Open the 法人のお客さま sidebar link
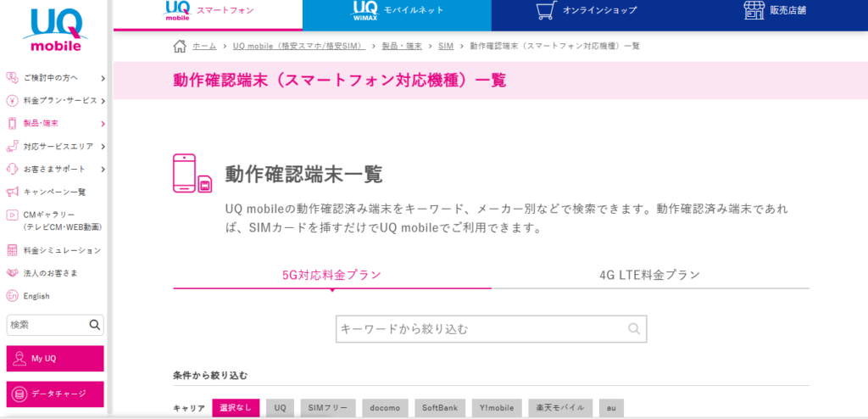The width and height of the screenshot is (868, 419). tap(50, 273)
